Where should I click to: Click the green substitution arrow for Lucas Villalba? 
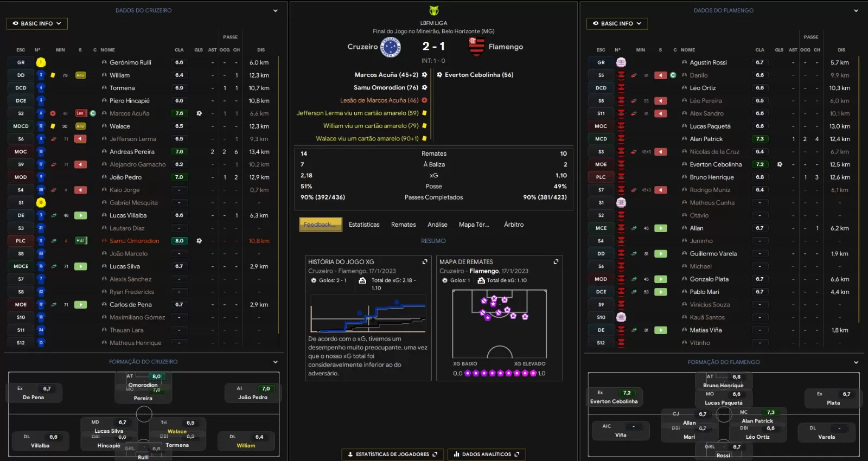click(x=80, y=215)
